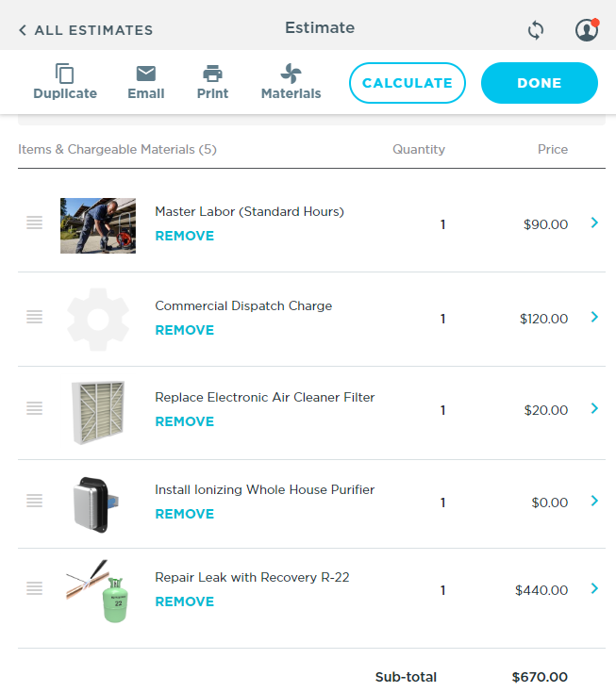
Task: Go back to All Estimates
Action: click(85, 30)
